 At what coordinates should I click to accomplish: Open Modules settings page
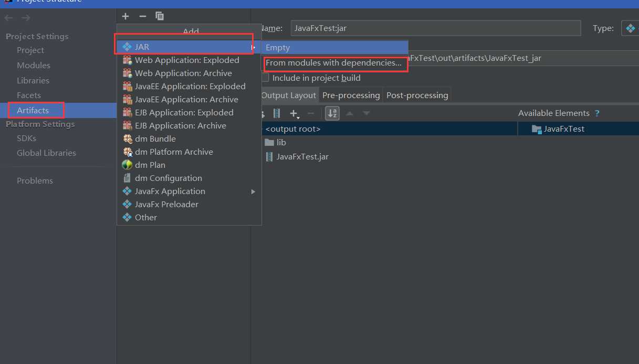pos(34,66)
